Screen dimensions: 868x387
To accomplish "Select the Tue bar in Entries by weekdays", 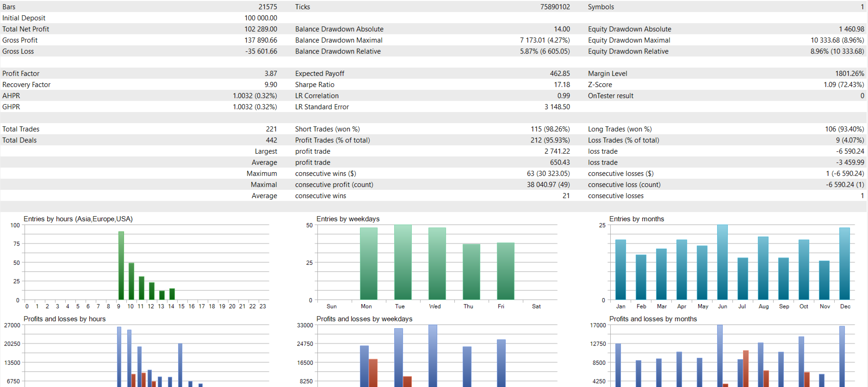I will pyautogui.click(x=403, y=262).
